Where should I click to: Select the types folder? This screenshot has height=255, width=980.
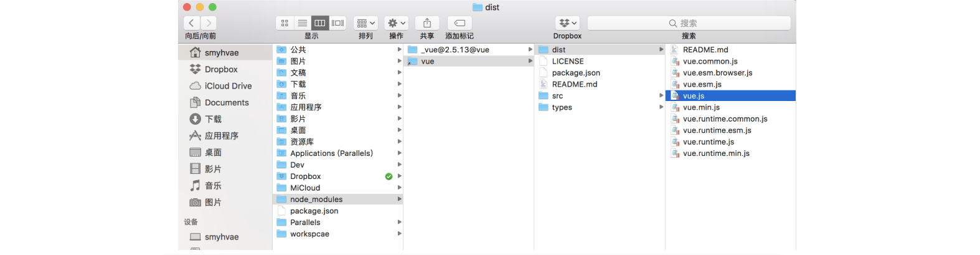pyautogui.click(x=600, y=107)
